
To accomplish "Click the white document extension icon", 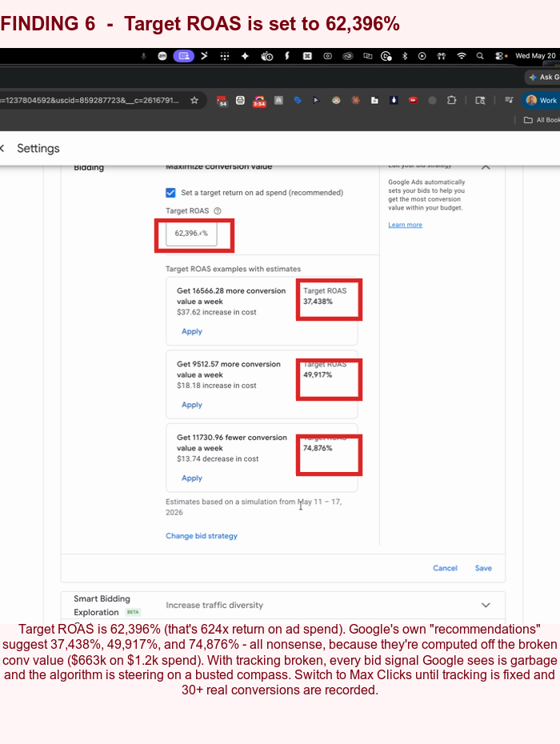I will point(374,100).
